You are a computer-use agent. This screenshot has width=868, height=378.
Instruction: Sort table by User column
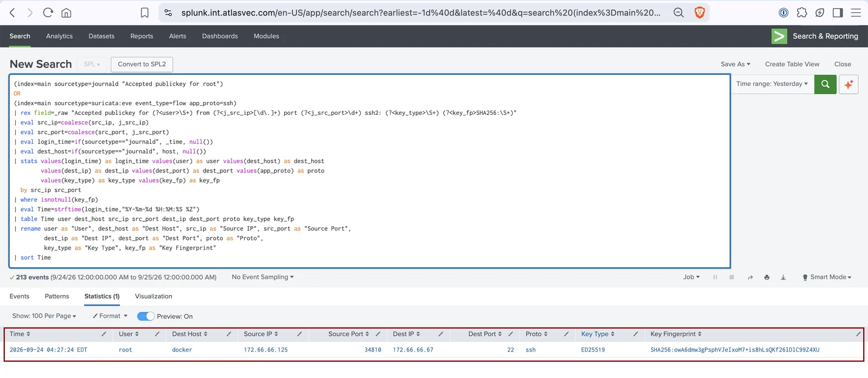tap(129, 334)
